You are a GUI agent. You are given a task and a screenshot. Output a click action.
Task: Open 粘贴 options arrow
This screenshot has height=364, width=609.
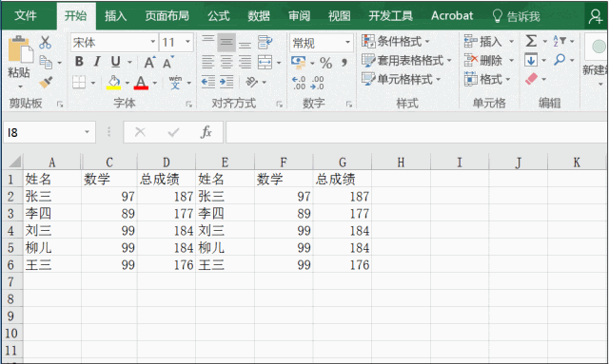20,86
